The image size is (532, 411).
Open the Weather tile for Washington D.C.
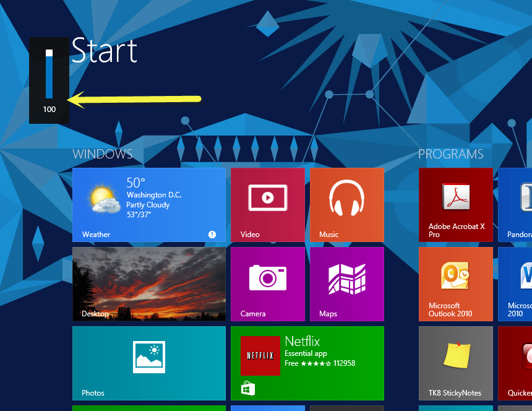[149, 205]
